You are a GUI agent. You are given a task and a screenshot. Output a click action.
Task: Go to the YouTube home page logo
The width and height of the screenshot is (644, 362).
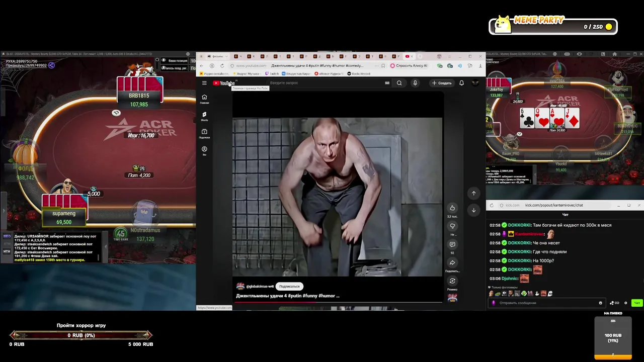pos(224,83)
